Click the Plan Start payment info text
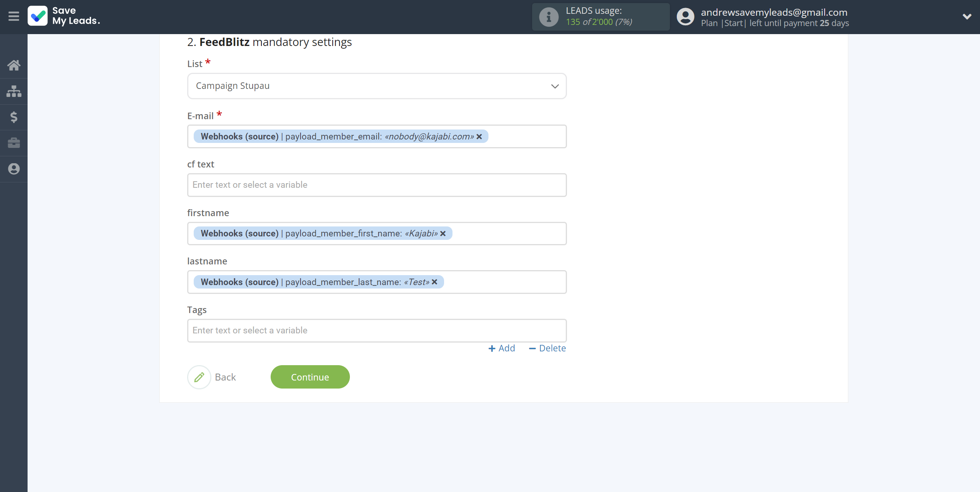 775,23
